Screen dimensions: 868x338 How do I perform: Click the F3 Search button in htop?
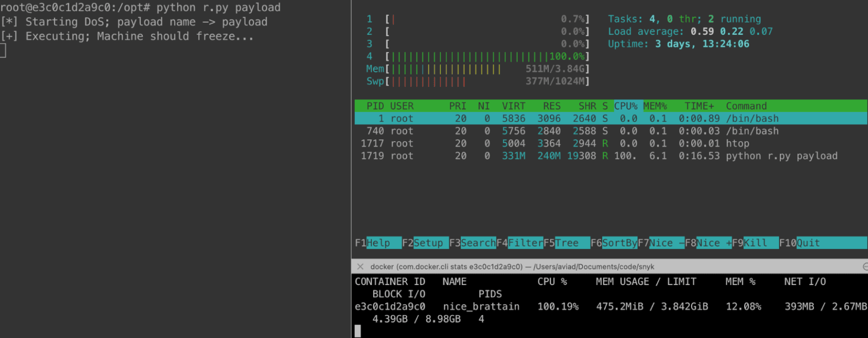[472, 243]
